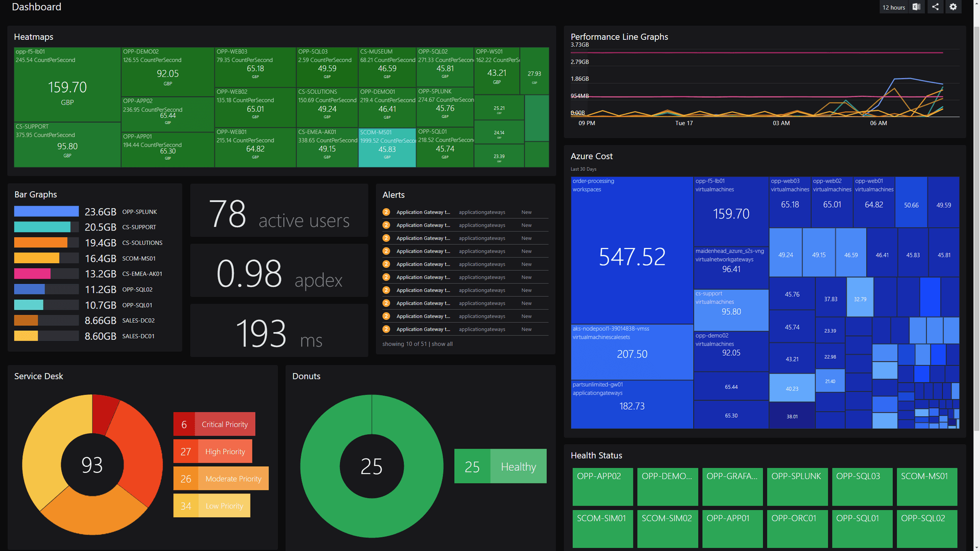This screenshot has width=980, height=551.
Task: Click the Critical Priority legend button
Action: tap(214, 424)
